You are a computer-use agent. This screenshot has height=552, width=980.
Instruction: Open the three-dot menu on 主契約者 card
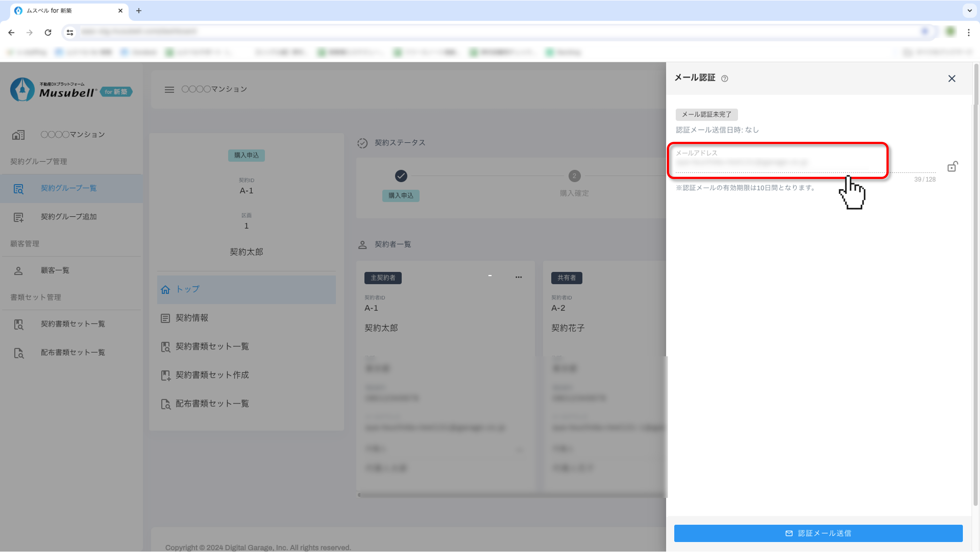coord(519,277)
